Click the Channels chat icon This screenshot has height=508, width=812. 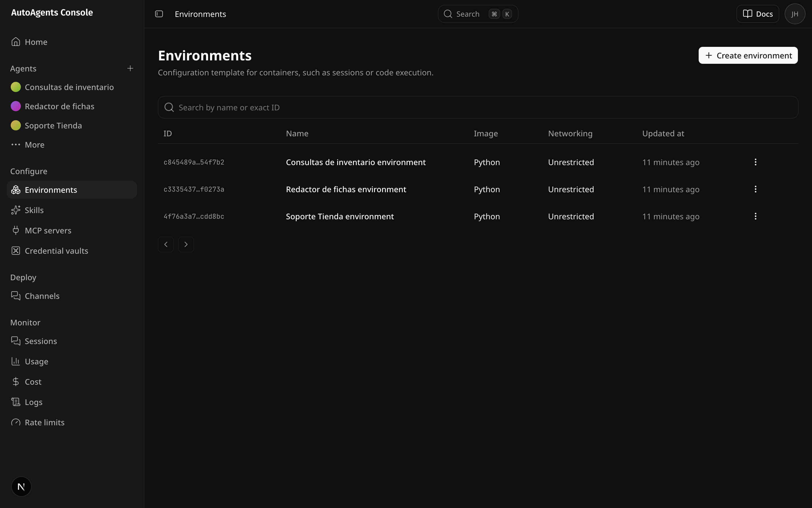16,296
